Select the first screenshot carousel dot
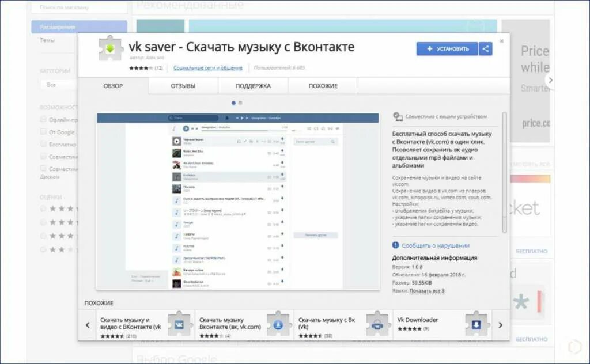 click(x=234, y=103)
